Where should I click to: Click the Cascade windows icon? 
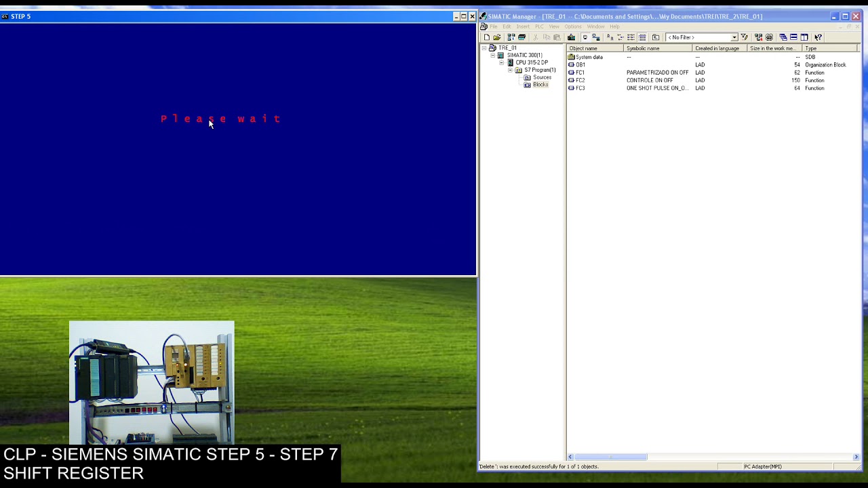(x=783, y=37)
